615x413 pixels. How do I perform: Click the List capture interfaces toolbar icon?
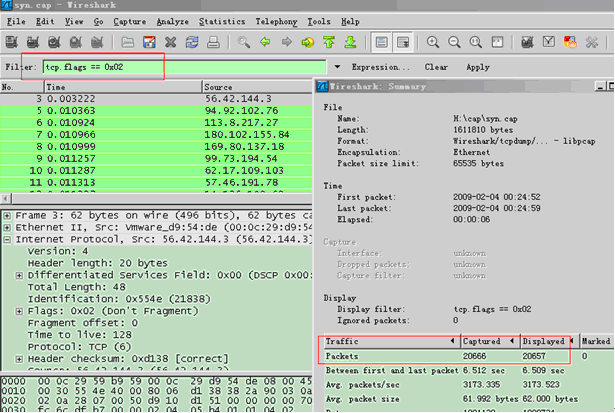coord(12,42)
